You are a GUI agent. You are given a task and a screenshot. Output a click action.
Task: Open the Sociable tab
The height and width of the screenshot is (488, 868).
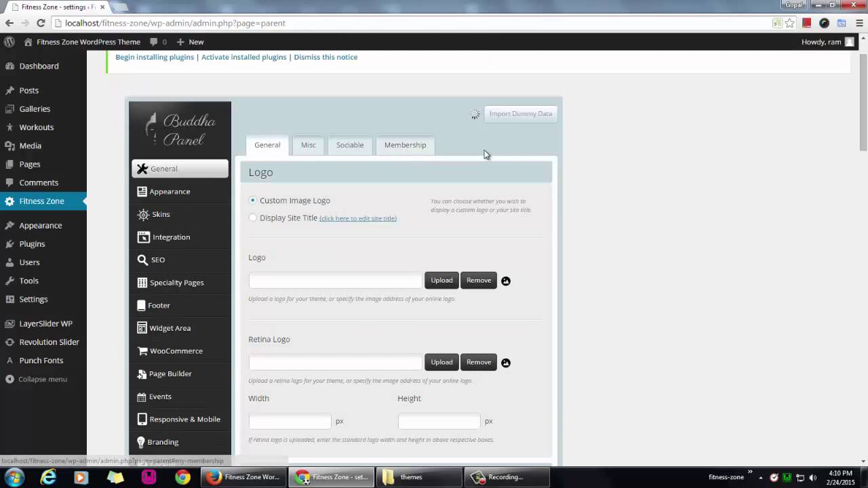350,145
